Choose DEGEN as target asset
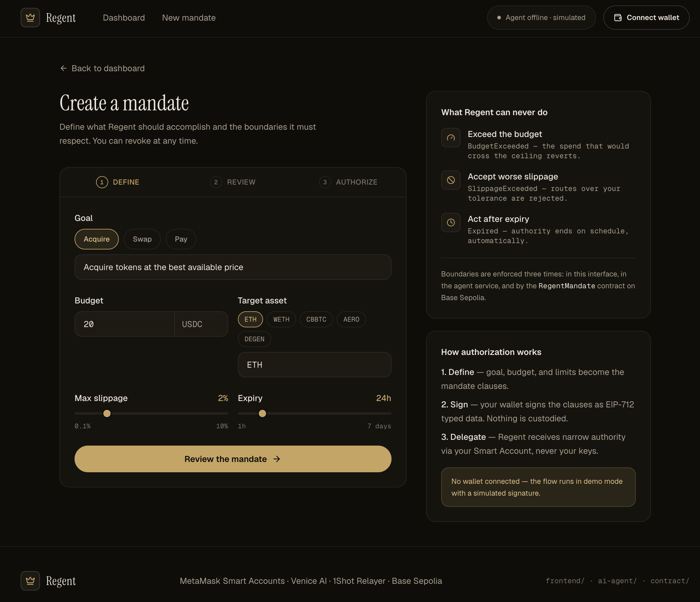 [254, 339]
